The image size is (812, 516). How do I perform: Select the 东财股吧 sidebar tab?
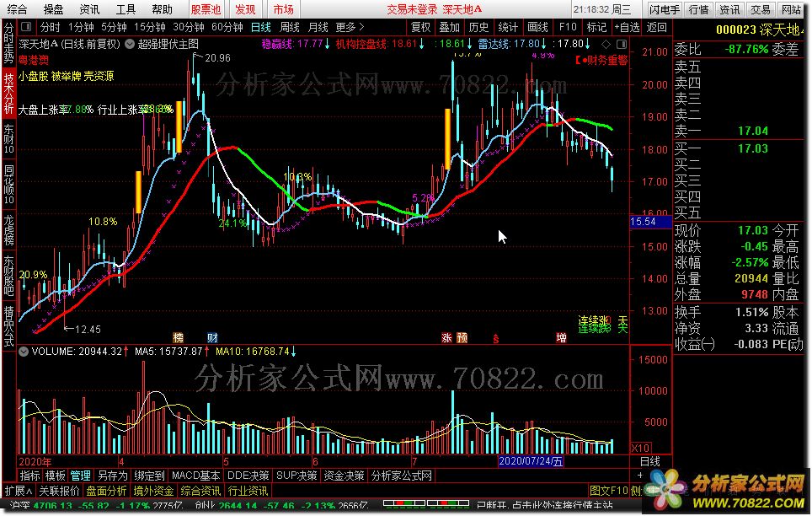tap(8, 275)
